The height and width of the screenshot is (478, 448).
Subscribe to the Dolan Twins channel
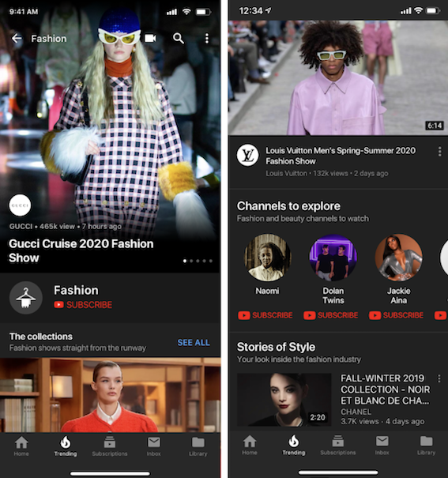[330, 315]
